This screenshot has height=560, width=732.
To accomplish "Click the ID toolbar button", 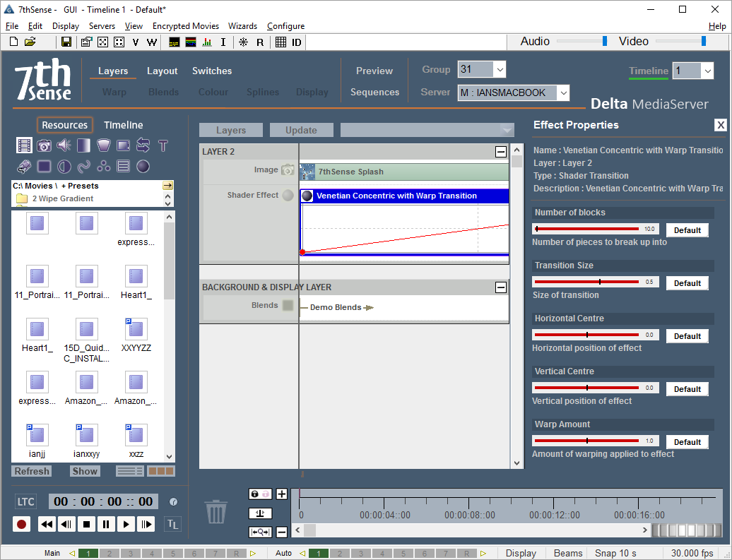I will (297, 42).
